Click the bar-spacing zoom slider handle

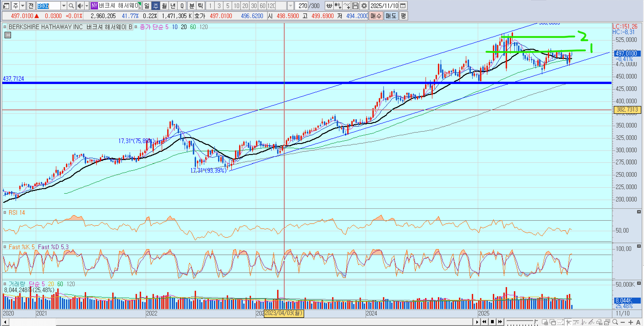tap(535, 321)
